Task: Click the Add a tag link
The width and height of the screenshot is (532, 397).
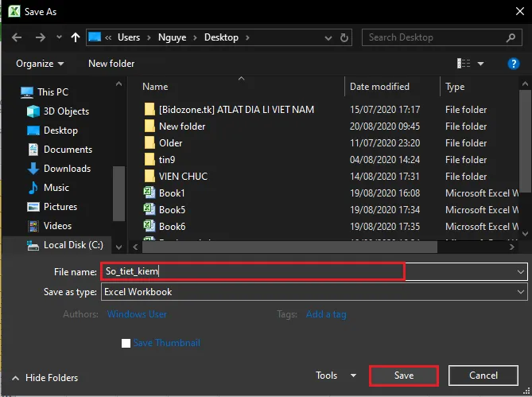Action: [x=326, y=314]
